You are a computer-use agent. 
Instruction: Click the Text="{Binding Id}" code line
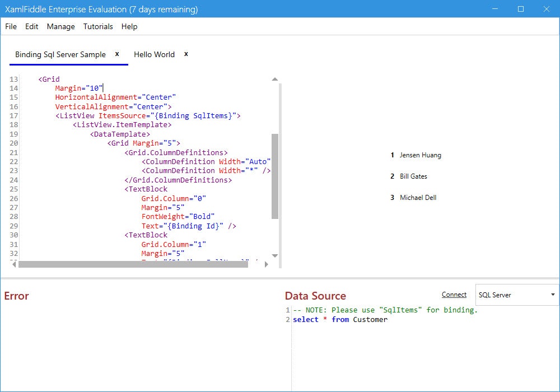click(189, 226)
